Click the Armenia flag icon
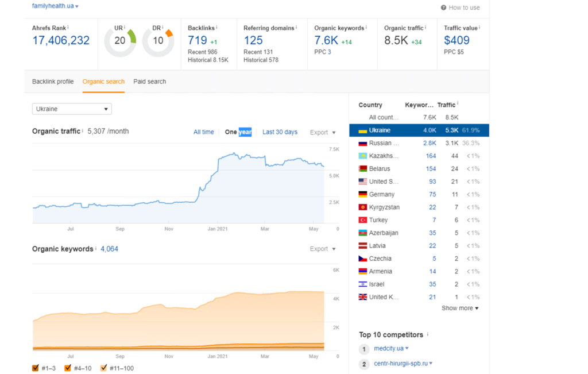 (x=363, y=271)
